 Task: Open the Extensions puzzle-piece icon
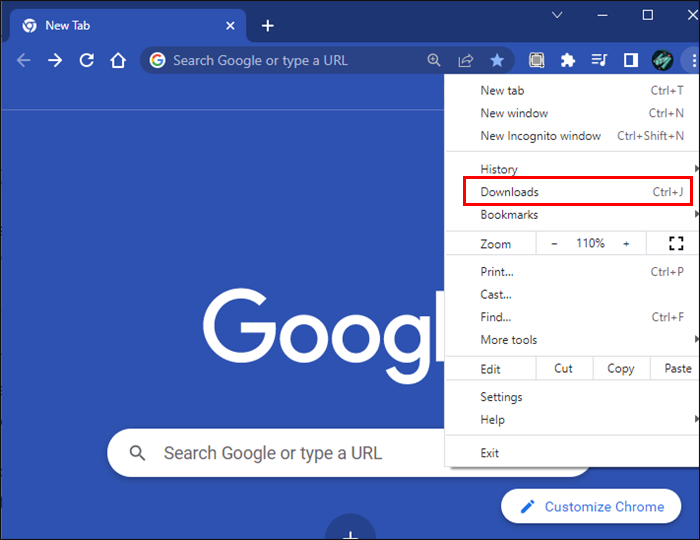pyautogui.click(x=567, y=60)
